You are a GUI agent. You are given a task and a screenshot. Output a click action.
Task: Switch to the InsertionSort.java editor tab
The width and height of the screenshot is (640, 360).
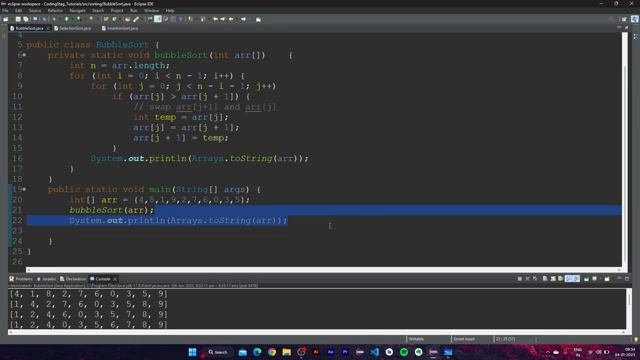[120, 28]
